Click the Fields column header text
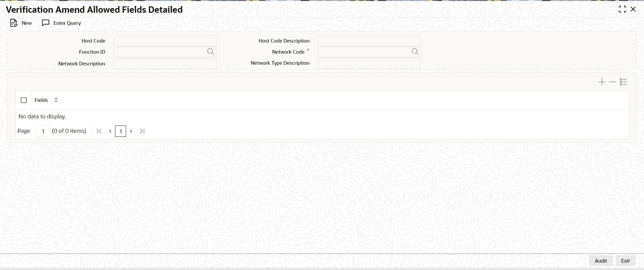This screenshot has height=270, width=644. pyautogui.click(x=41, y=100)
